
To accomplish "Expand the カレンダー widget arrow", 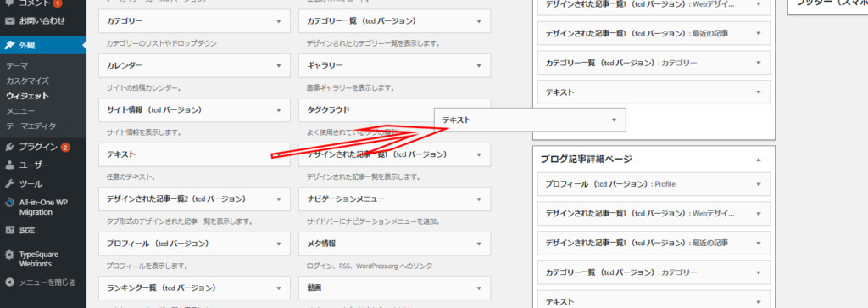I will [x=278, y=66].
